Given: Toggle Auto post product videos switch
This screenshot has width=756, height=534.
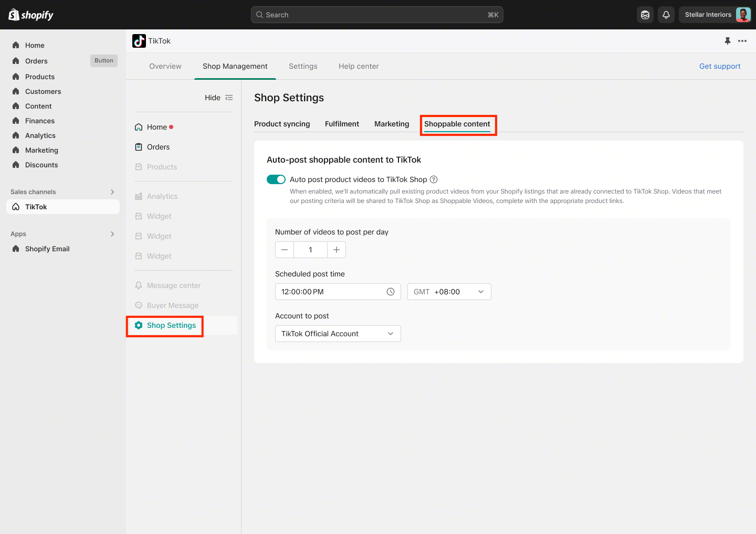Looking at the screenshot, I should 276,179.
